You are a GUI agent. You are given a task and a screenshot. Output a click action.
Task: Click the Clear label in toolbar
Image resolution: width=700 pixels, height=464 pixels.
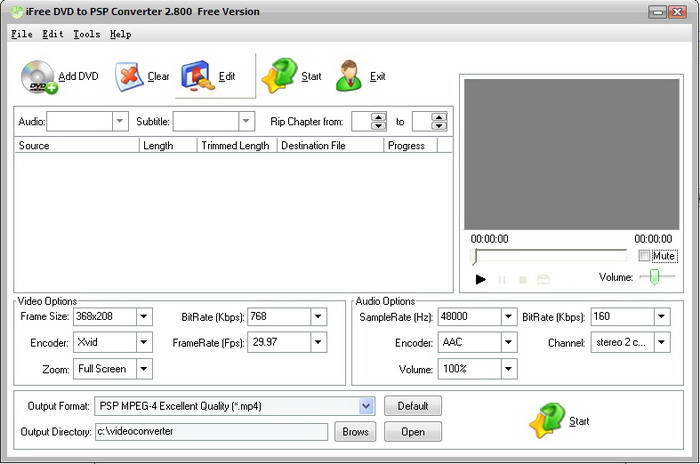158,76
